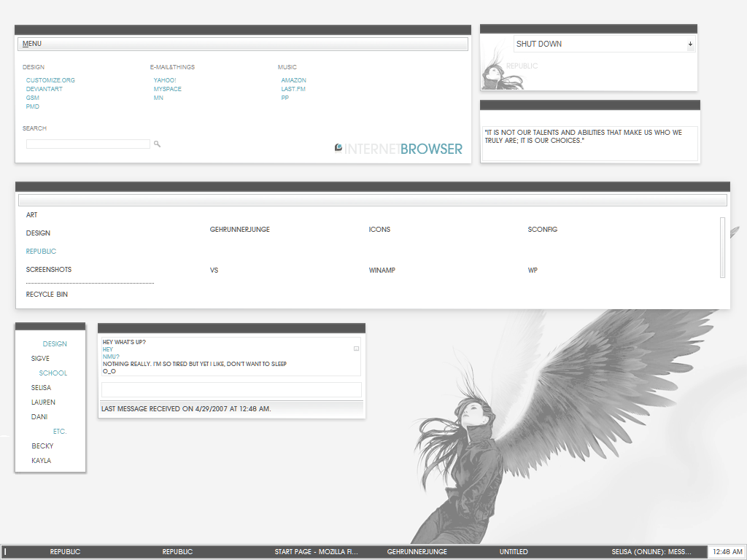Select contact LAUREN
This screenshot has height=560, width=747.
point(43,402)
